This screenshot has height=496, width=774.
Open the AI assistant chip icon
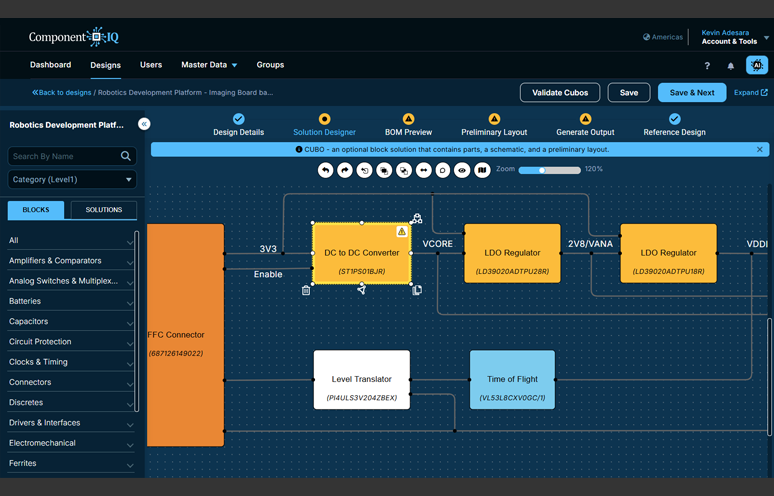click(x=757, y=65)
